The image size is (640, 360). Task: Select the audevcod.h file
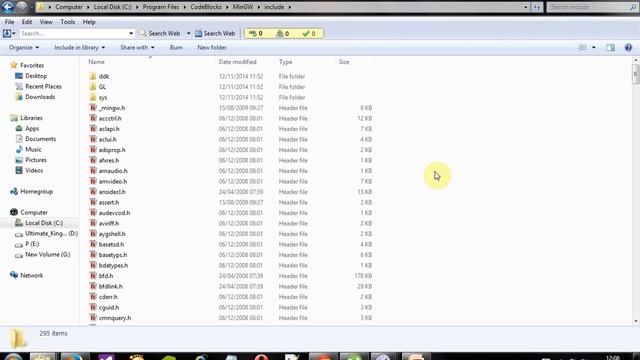(114, 213)
